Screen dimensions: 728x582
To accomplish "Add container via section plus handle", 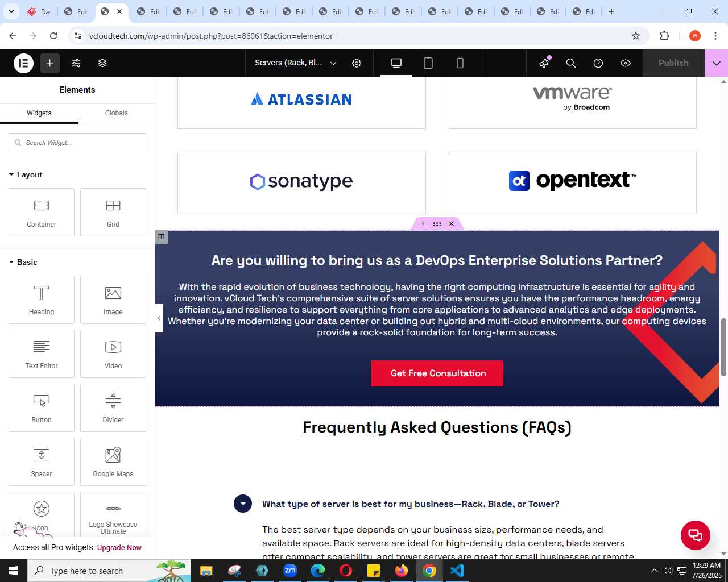I will coord(423,223).
